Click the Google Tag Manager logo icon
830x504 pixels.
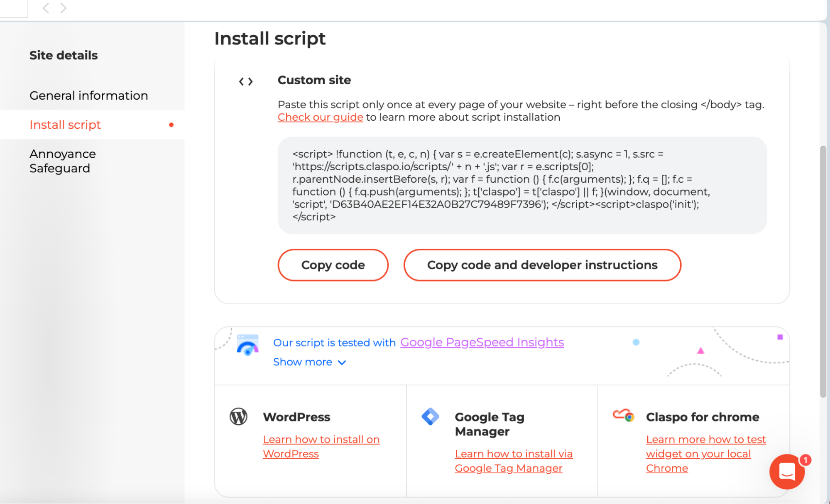click(x=430, y=416)
